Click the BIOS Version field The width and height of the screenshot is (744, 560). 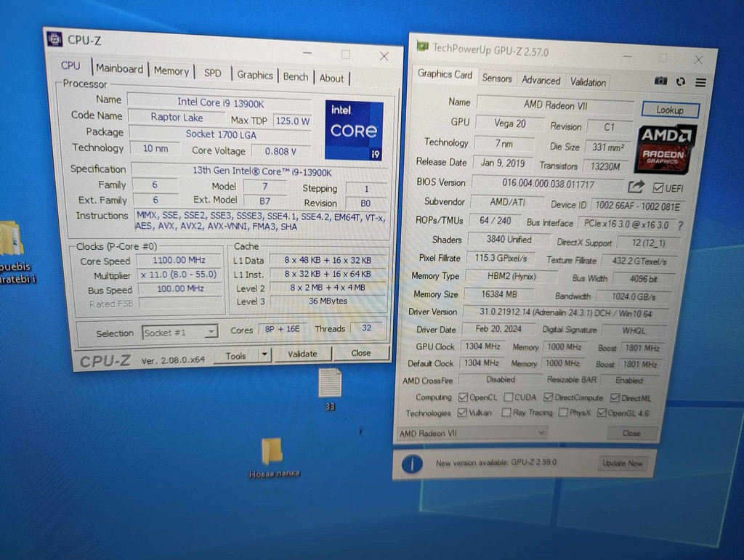(548, 184)
